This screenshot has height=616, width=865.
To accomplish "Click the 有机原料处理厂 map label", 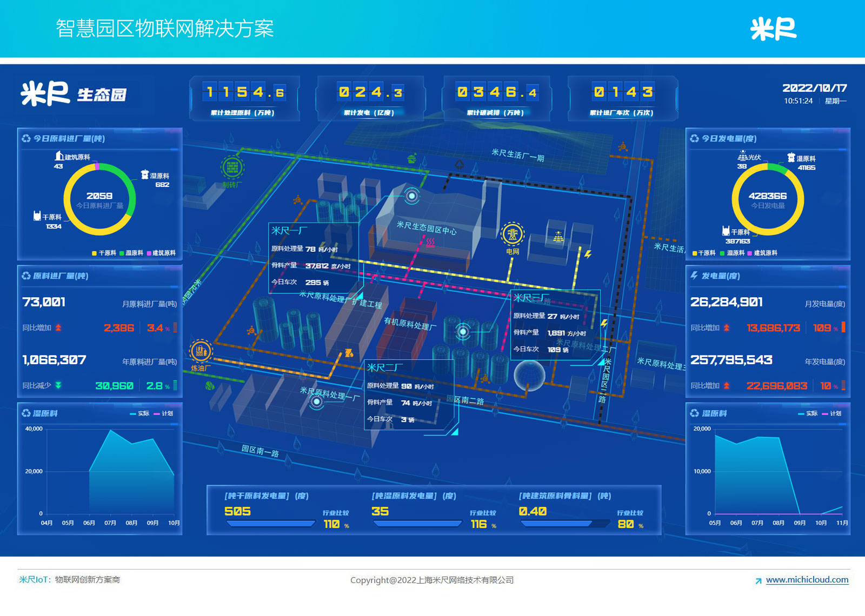I will click(410, 323).
